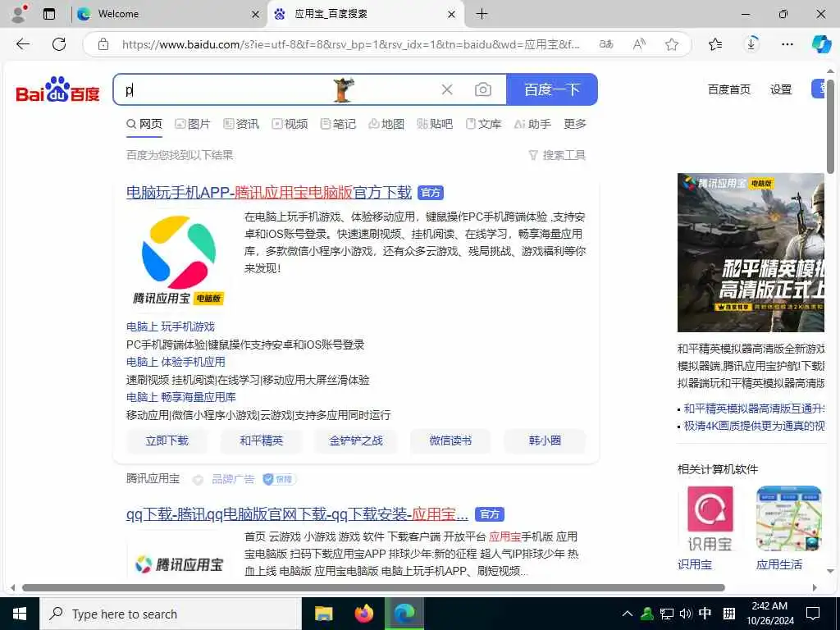Add page to favorites star
840x630 pixels.
(672, 44)
